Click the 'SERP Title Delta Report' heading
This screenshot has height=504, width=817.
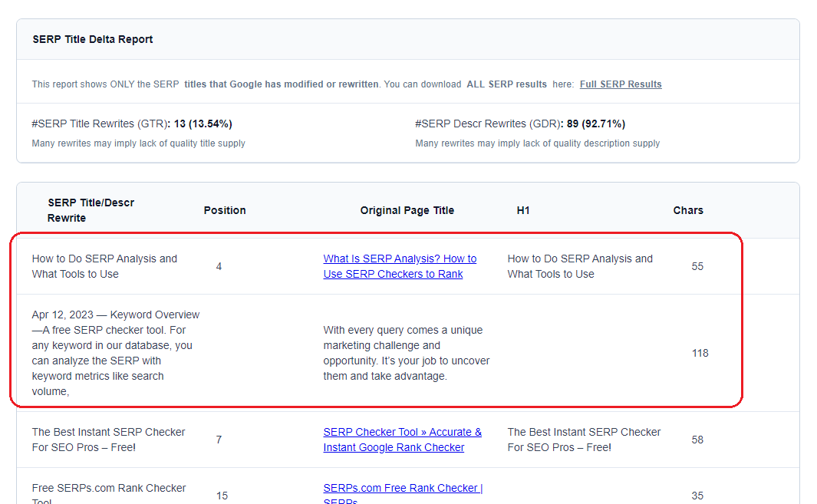93,39
